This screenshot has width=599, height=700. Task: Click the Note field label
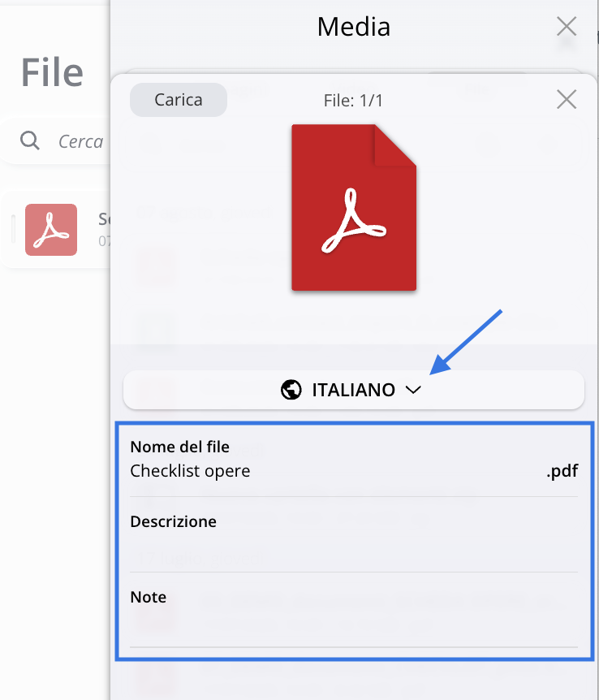point(148,597)
